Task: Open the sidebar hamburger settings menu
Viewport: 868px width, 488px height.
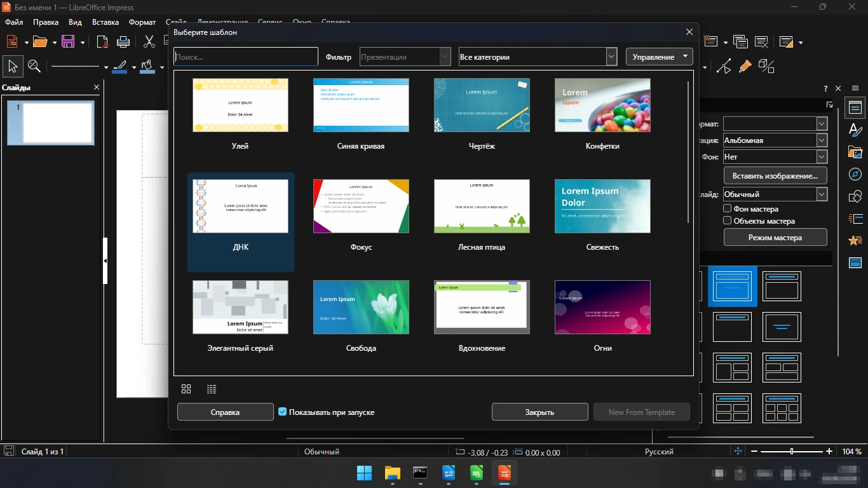Action: point(855,88)
